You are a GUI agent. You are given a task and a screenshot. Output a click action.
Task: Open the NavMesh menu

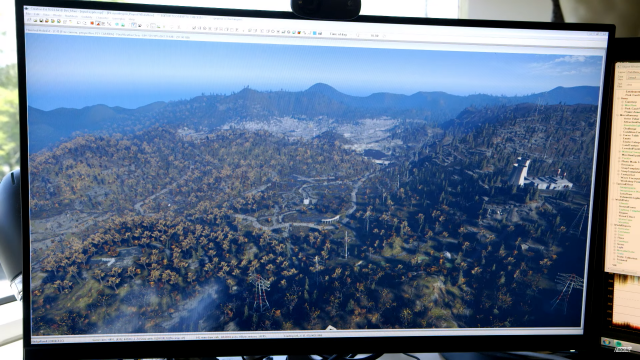click(x=72, y=16)
